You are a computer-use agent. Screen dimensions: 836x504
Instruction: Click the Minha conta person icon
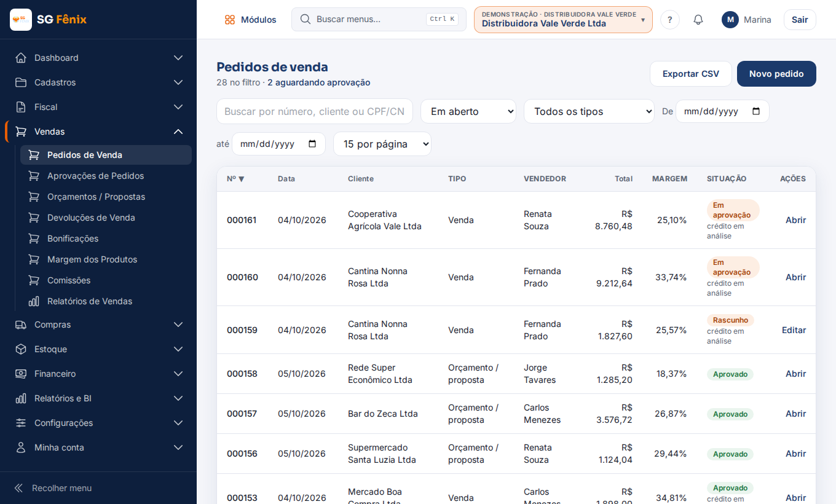21,447
